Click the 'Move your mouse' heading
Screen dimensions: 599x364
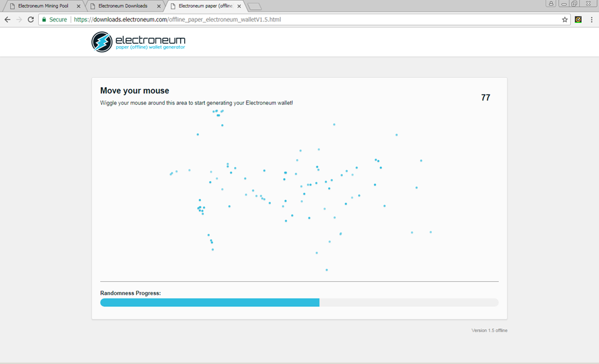pos(135,91)
